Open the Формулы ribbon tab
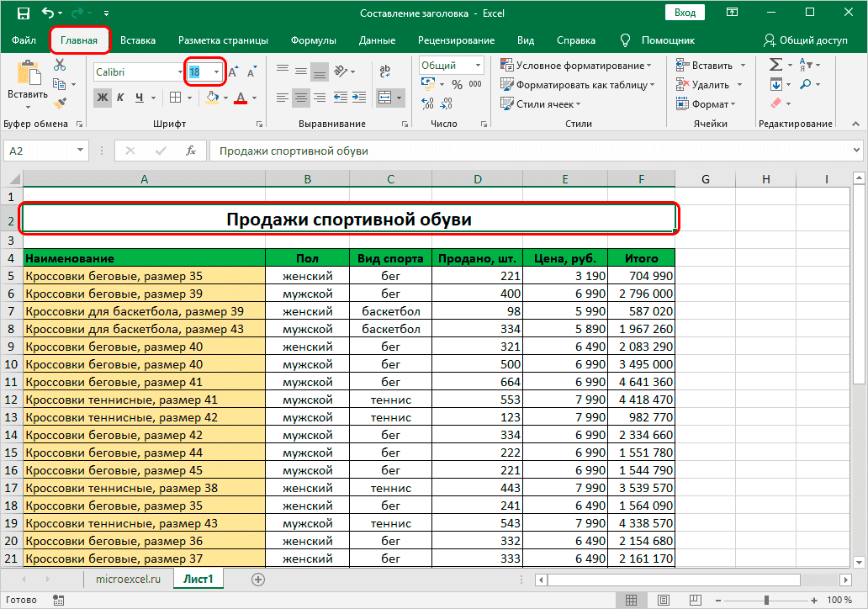Screen dimensions: 868x609 click(x=313, y=40)
